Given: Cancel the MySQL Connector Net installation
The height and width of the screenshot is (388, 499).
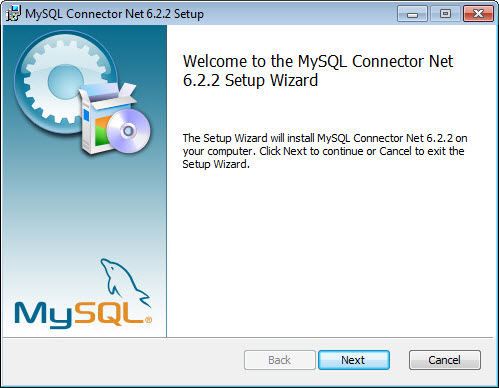Looking at the screenshot, I should coord(445,360).
